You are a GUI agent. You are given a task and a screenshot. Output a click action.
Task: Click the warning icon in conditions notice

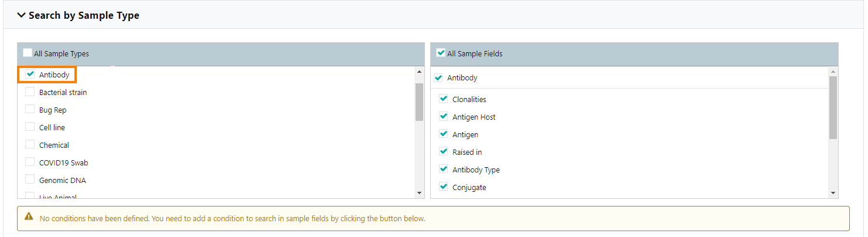tap(29, 217)
